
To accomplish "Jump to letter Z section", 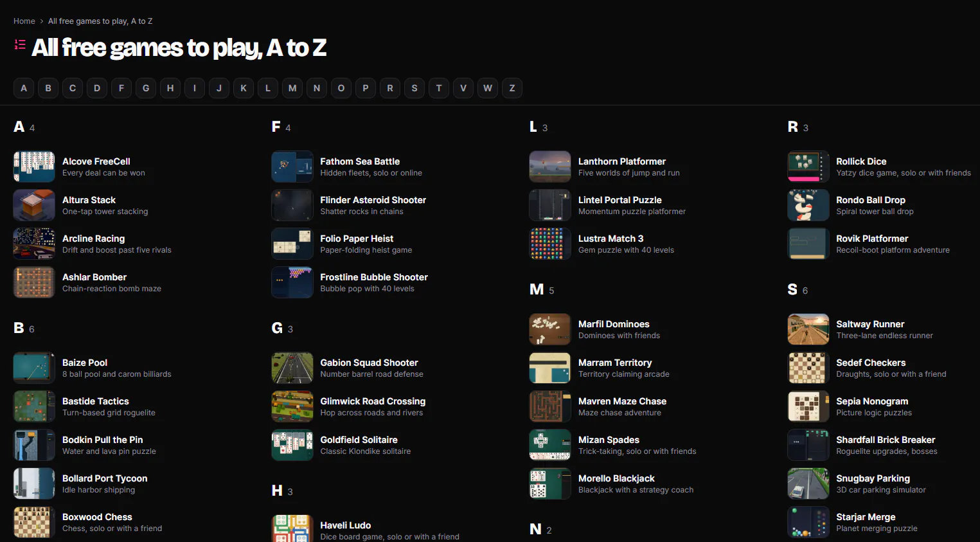I will pos(512,88).
